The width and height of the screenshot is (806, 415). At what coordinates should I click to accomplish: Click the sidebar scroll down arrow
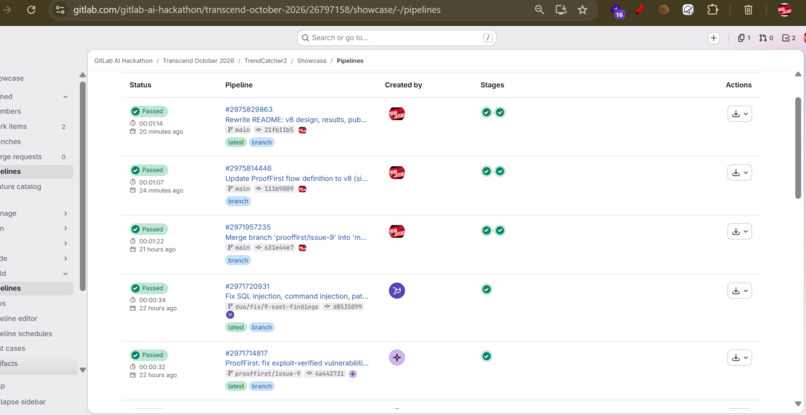coord(83,370)
